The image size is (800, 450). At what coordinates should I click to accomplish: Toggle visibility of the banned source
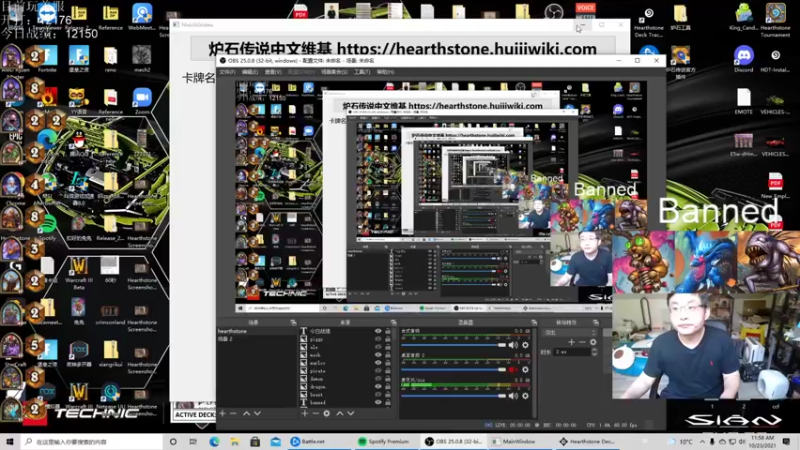coord(378,403)
